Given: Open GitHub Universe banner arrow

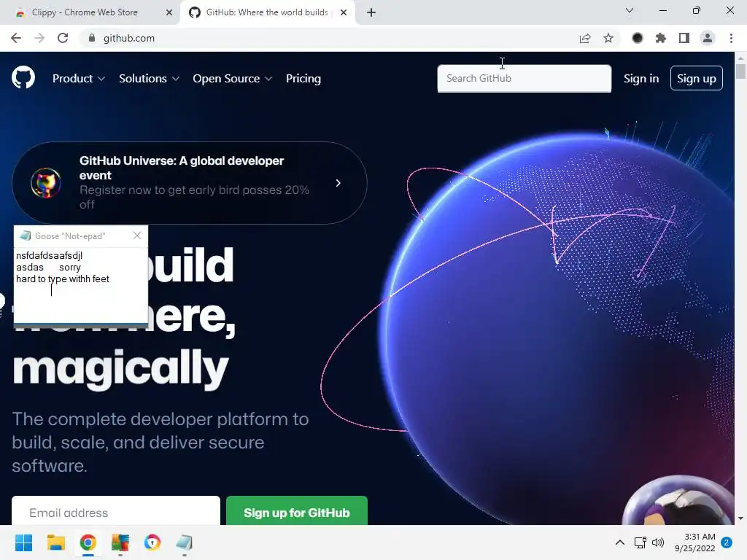Looking at the screenshot, I should (x=338, y=183).
